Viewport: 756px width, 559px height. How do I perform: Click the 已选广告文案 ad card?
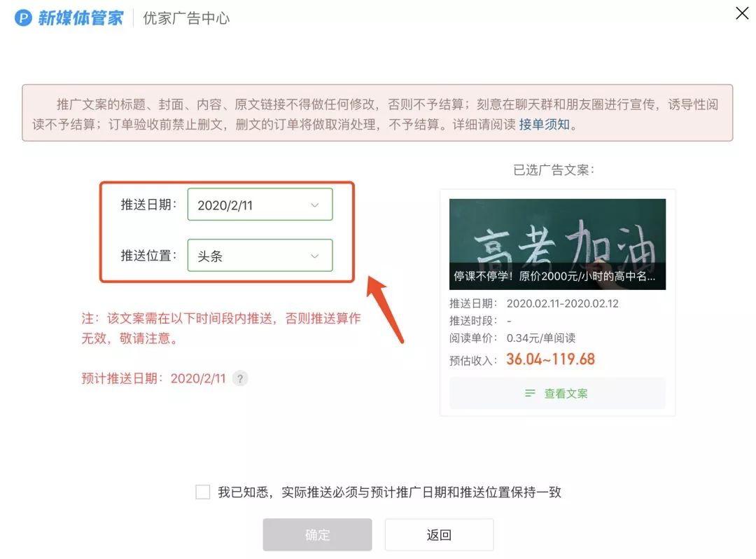[x=557, y=301]
